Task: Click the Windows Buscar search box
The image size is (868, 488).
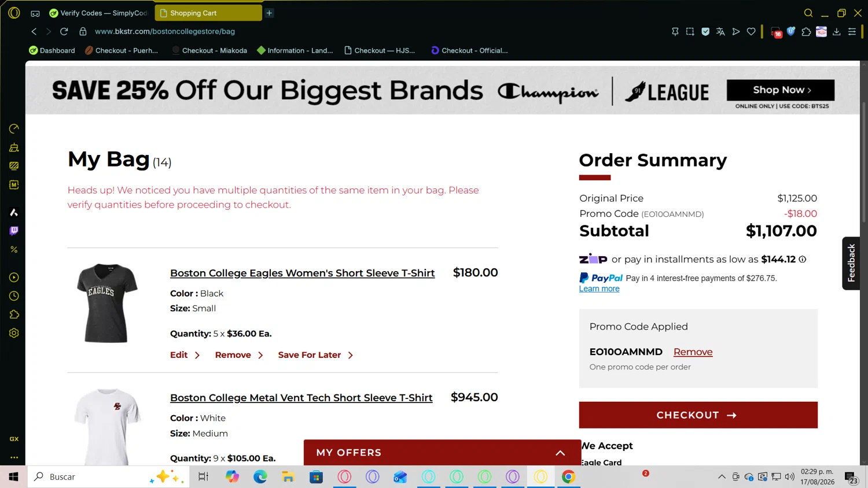Action: pyautogui.click(x=108, y=477)
